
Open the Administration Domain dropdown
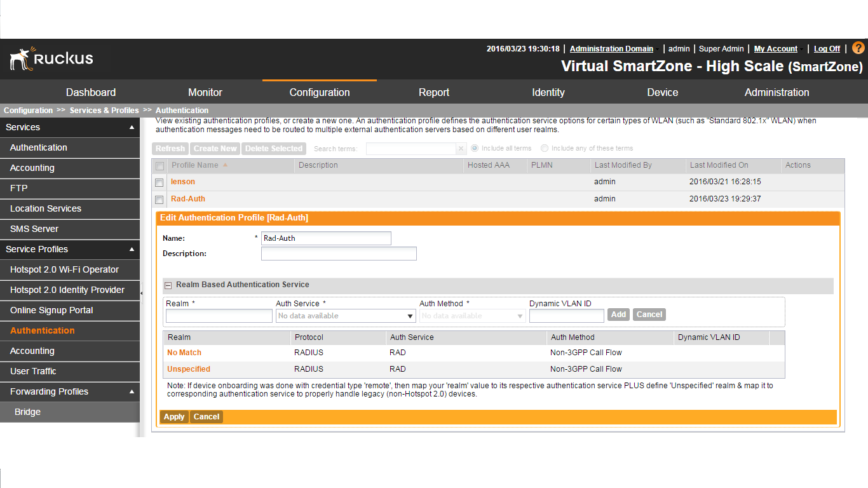tap(658, 49)
